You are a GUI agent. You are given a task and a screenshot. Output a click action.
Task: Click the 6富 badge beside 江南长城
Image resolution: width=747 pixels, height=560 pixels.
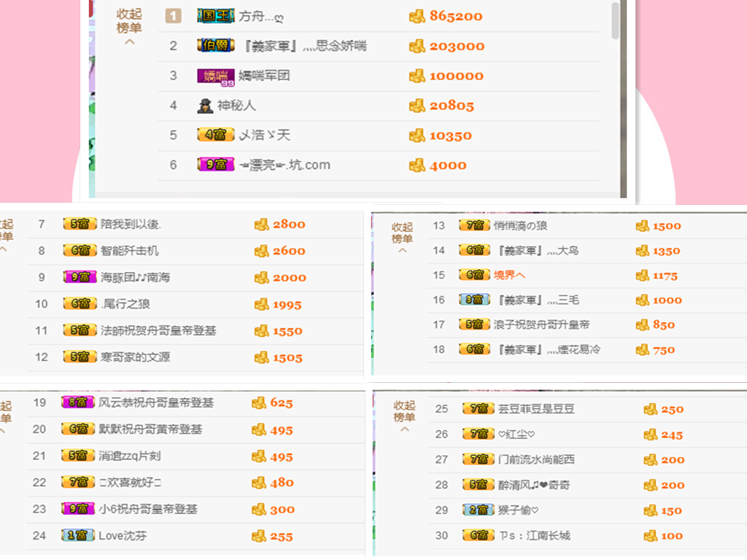(x=479, y=535)
